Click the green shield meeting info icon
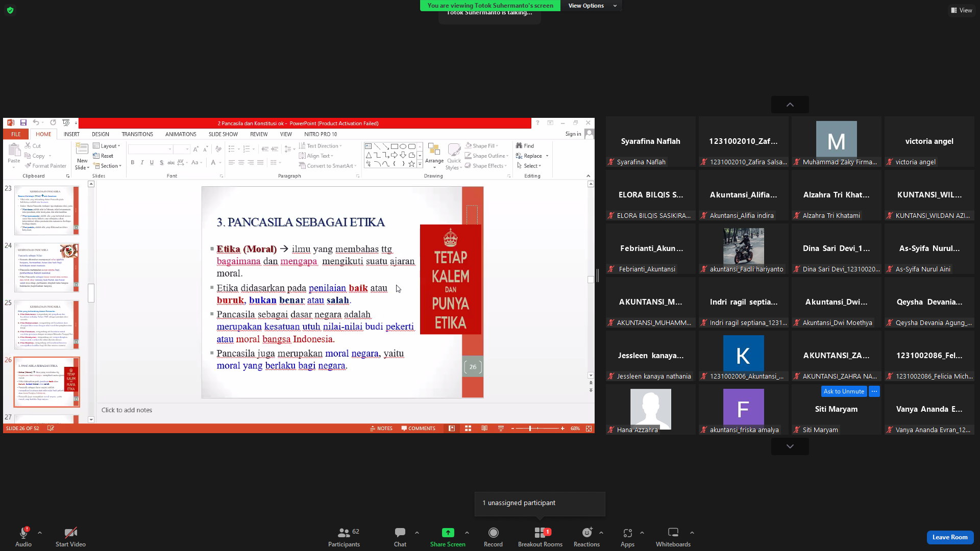The width and height of the screenshot is (980, 551). tap(10, 10)
